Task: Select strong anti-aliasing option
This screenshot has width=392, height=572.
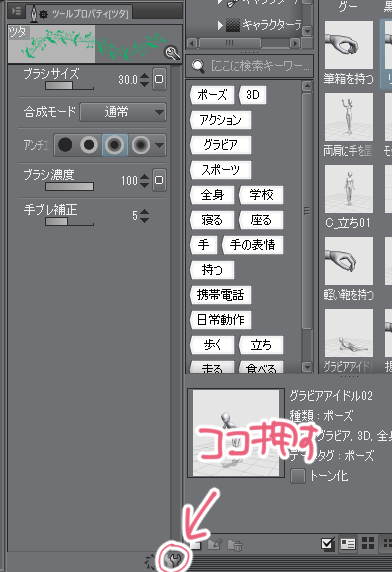Action: click(x=141, y=145)
